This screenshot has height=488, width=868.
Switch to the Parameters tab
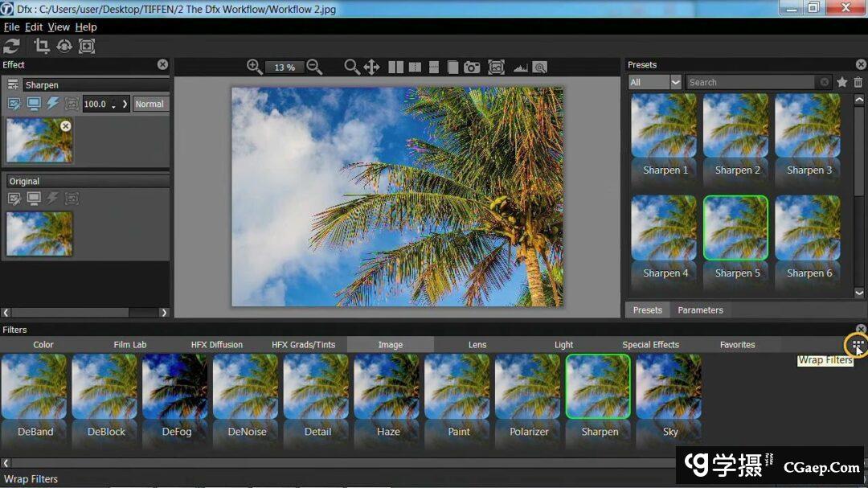pyautogui.click(x=700, y=310)
